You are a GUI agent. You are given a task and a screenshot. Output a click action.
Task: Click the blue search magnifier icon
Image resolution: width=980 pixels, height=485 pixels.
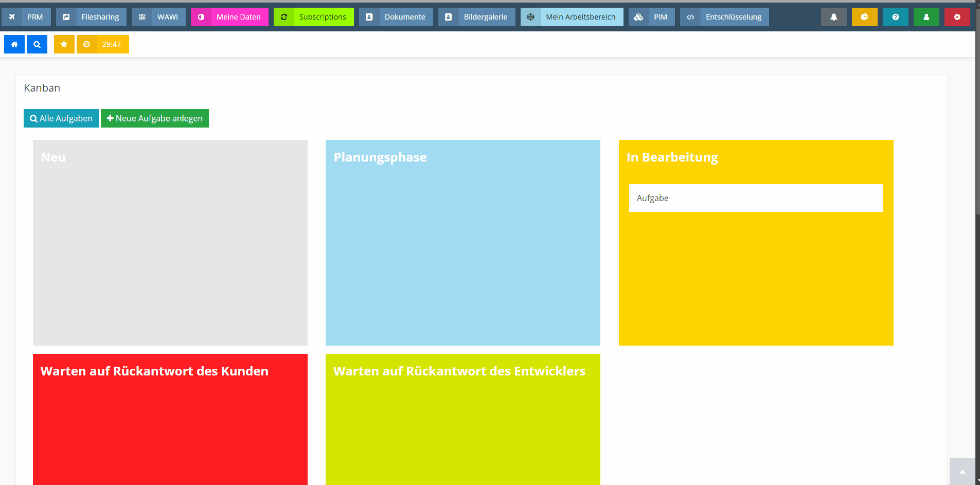click(37, 44)
